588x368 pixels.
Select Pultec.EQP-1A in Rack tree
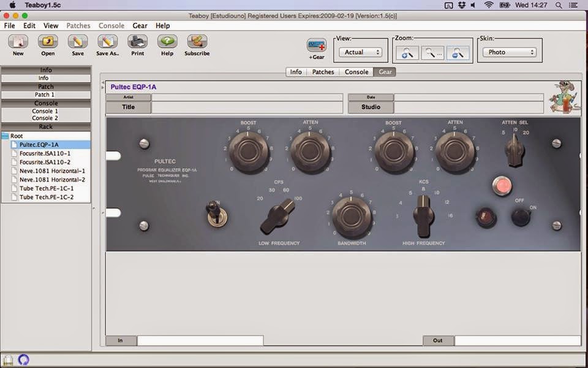tap(39, 145)
